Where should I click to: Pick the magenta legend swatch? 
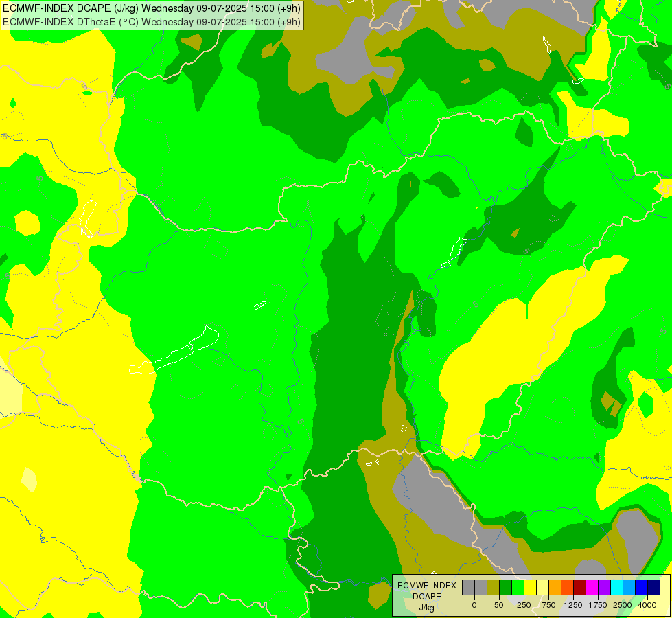pos(592,587)
